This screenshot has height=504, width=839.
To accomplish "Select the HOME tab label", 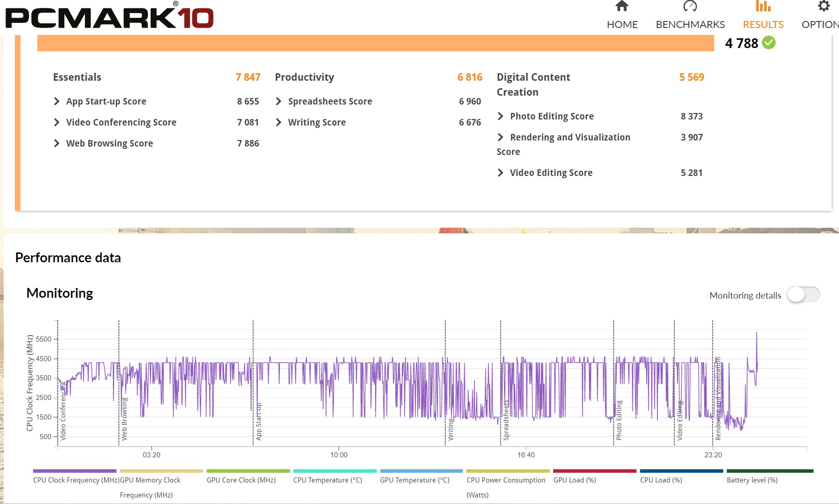I will tap(622, 24).
